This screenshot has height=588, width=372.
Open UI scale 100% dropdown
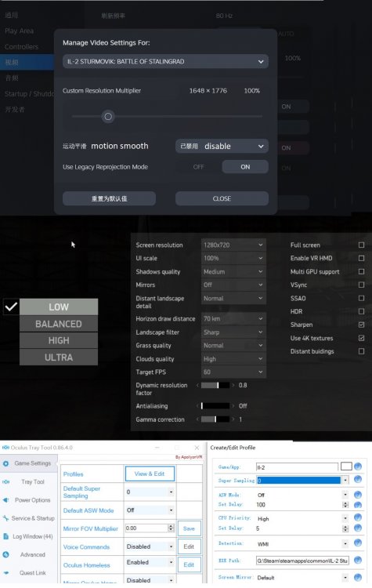click(x=233, y=259)
